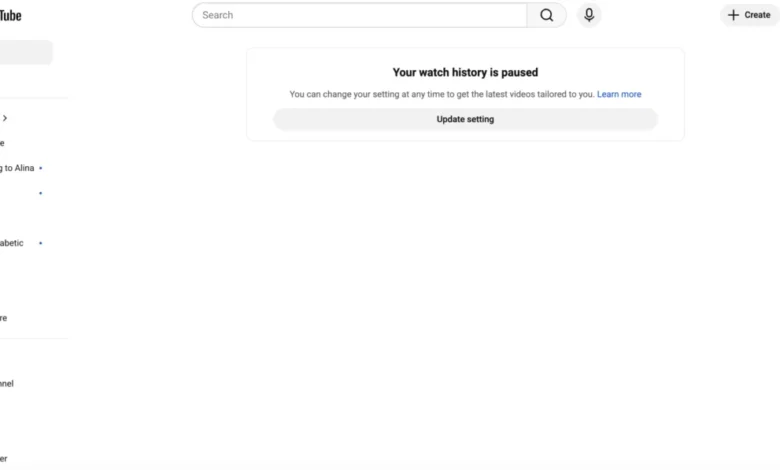780x470 pixels.
Task: Click the Create button label
Action: pyautogui.click(x=757, y=15)
